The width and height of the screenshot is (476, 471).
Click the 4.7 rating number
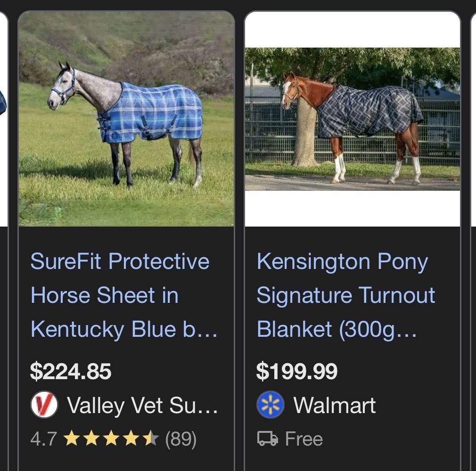[x=43, y=439]
